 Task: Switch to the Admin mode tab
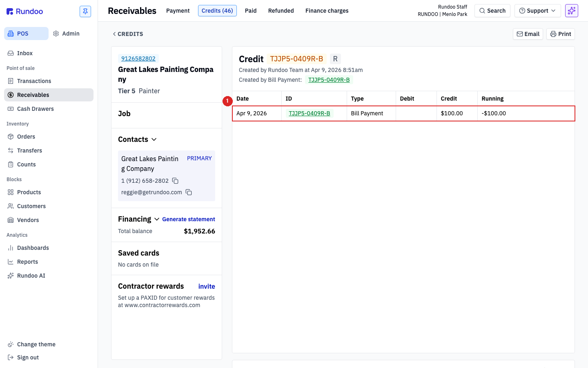pyautogui.click(x=67, y=34)
